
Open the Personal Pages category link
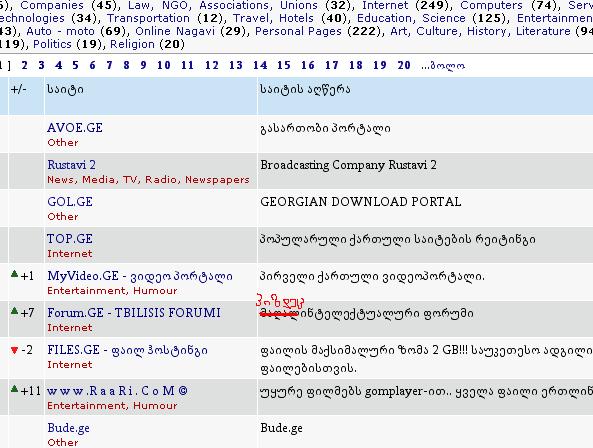coord(298,31)
